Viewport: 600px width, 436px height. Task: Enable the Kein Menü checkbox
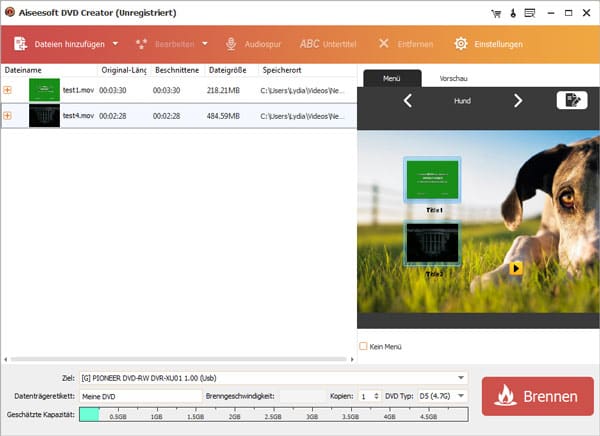click(x=363, y=346)
